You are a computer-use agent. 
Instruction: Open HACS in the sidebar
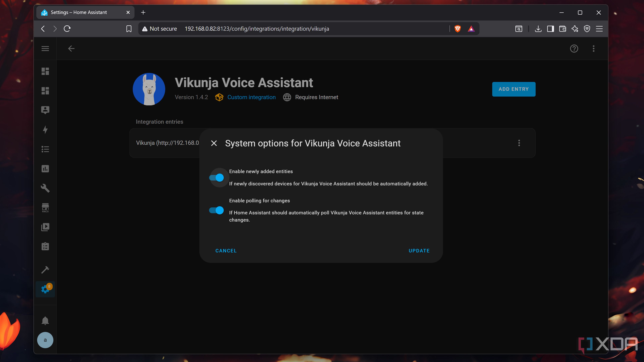coord(45,208)
